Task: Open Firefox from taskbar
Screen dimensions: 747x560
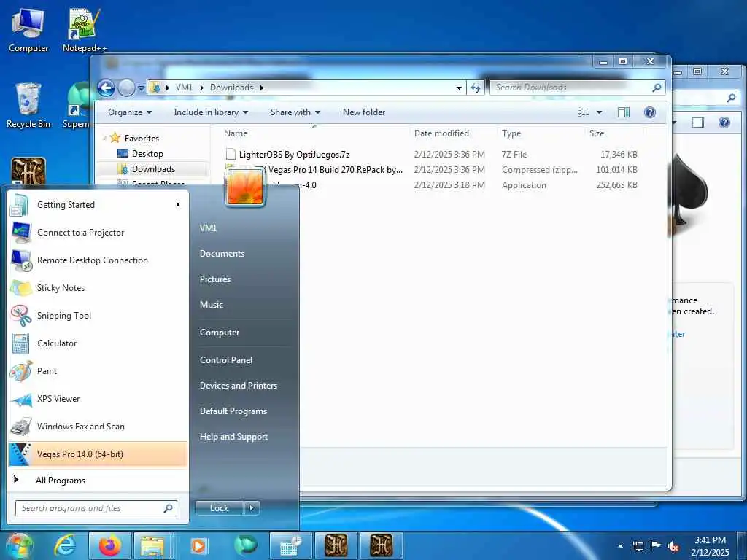Action: [x=110, y=545]
